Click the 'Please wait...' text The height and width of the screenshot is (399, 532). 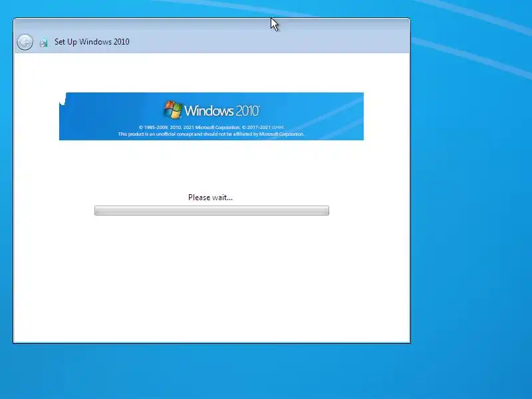pos(210,198)
